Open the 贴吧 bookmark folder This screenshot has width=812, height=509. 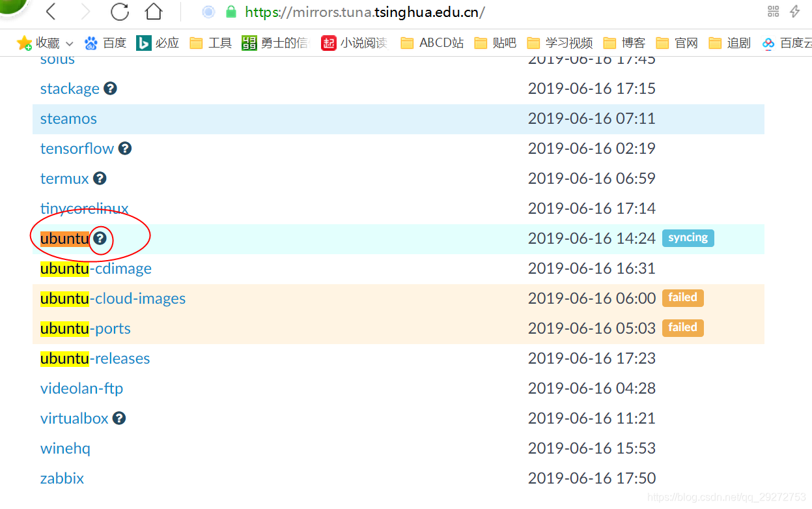coord(495,43)
